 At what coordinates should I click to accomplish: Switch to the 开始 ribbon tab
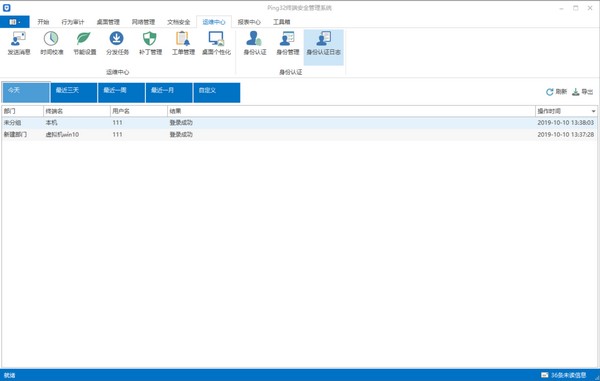(43, 22)
